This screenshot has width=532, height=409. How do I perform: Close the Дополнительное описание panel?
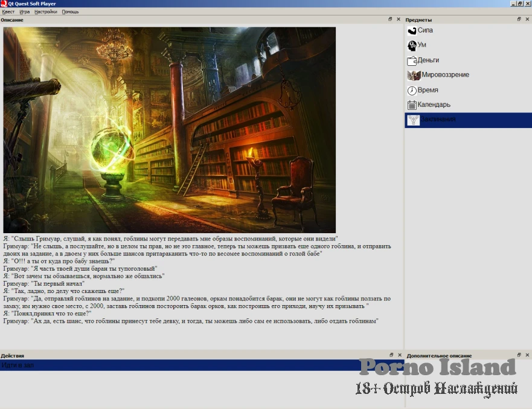click(x=527, y=355)
